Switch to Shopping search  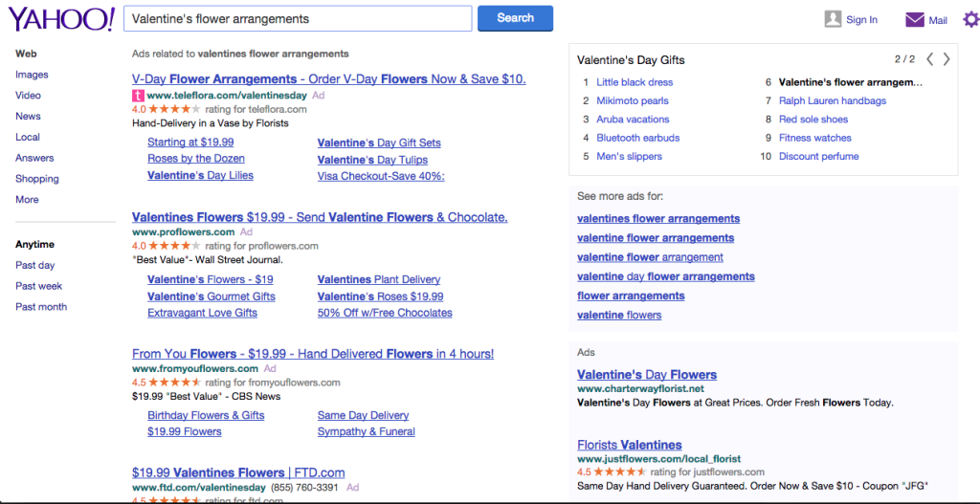tap(37, 179)
